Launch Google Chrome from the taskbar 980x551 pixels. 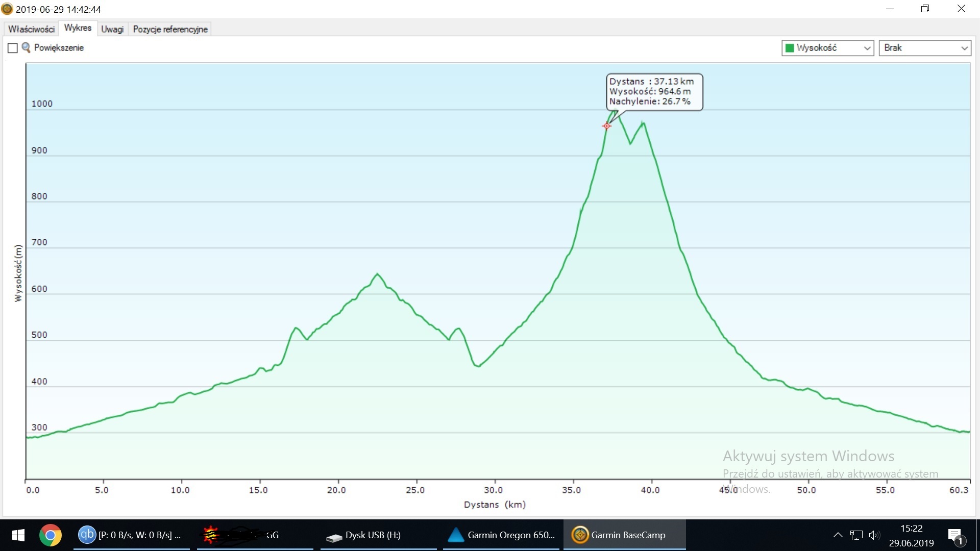[50, 535]
